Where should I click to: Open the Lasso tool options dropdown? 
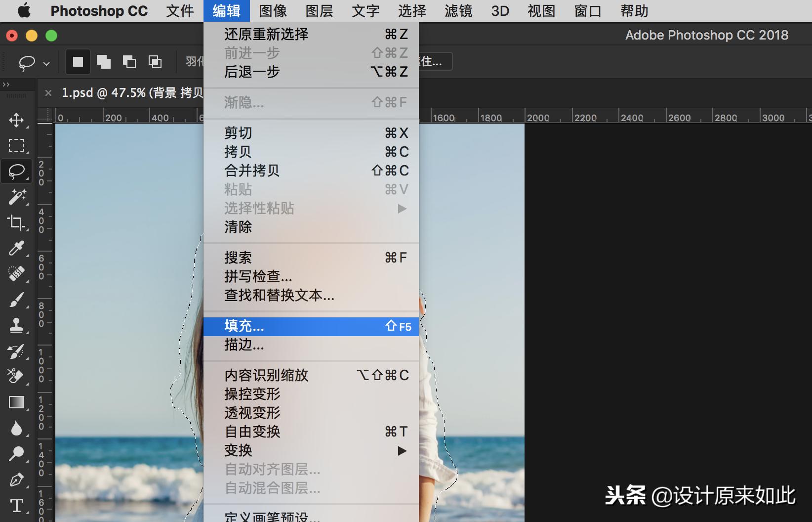coord(46,63)
